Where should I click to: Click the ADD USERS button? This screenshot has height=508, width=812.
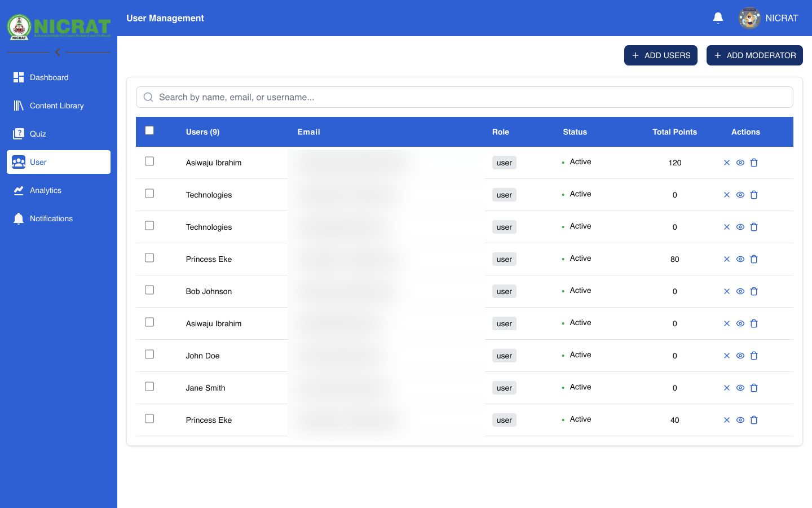(661, 55)
